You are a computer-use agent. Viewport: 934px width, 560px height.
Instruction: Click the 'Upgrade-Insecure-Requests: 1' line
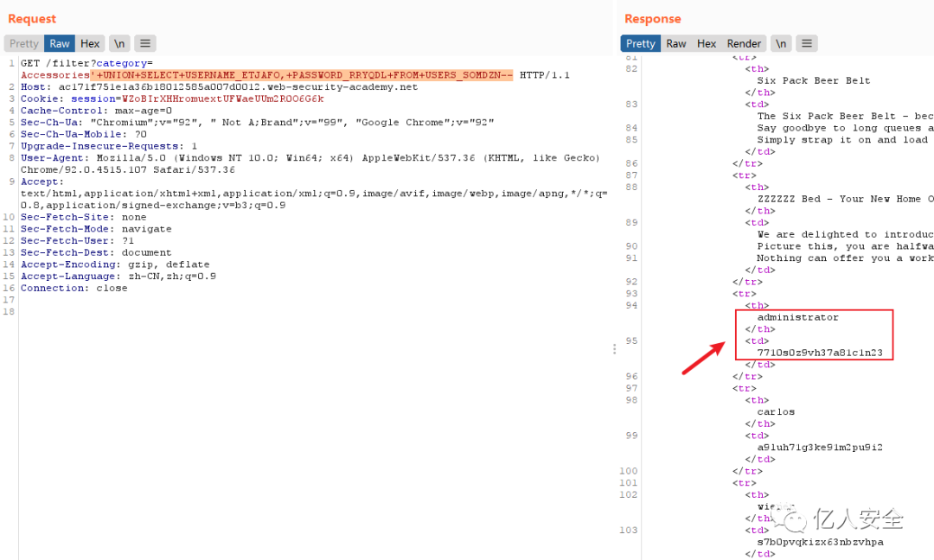(109, 146)
